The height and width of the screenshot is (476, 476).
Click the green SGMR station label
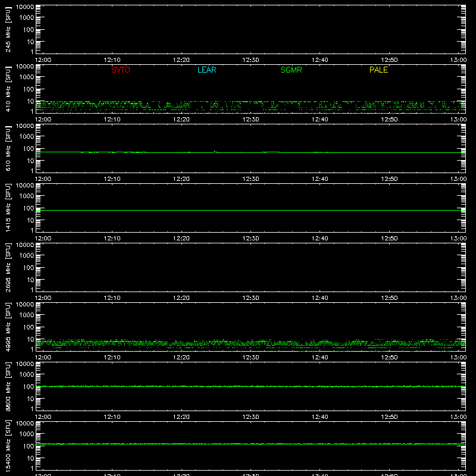point(291,70)
